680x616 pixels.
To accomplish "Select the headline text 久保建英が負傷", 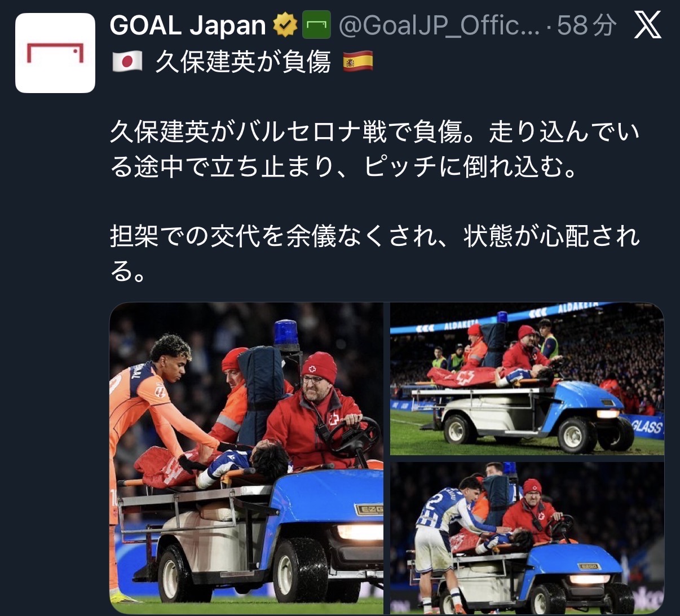I will [x=243, y=62].
